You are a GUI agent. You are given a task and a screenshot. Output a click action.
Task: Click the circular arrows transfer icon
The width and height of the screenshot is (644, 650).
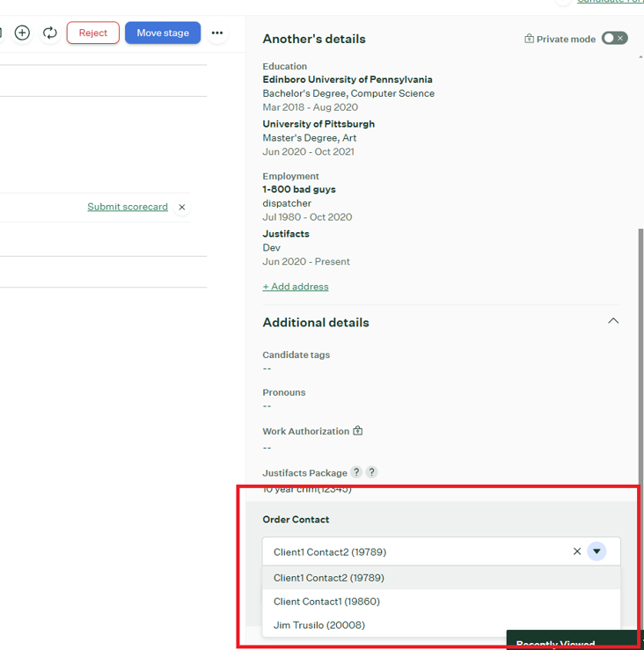pyautogui.click(x=50, y=33)
